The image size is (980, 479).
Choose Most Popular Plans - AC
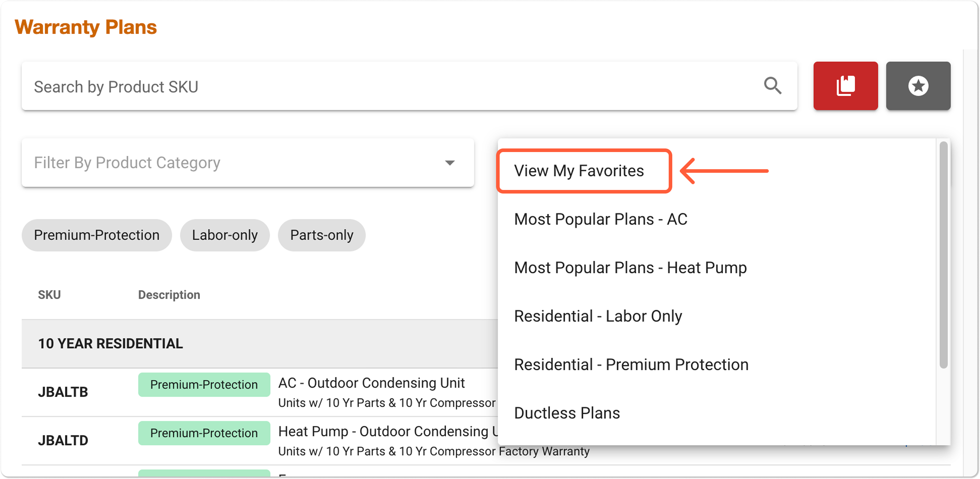[x=601, y=219]
